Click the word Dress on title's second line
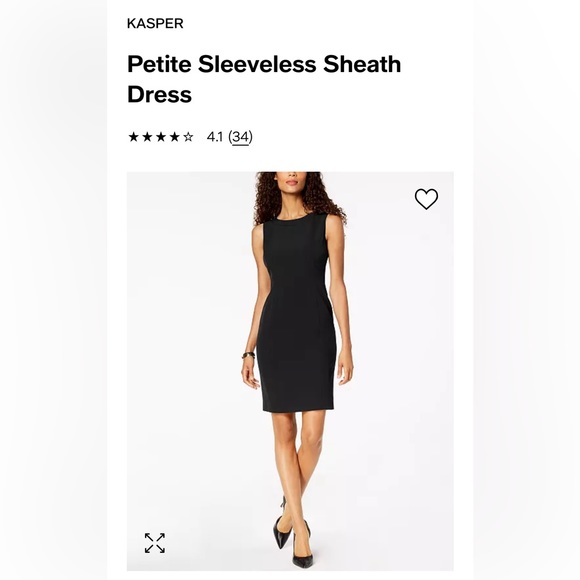 pos(159,94)
